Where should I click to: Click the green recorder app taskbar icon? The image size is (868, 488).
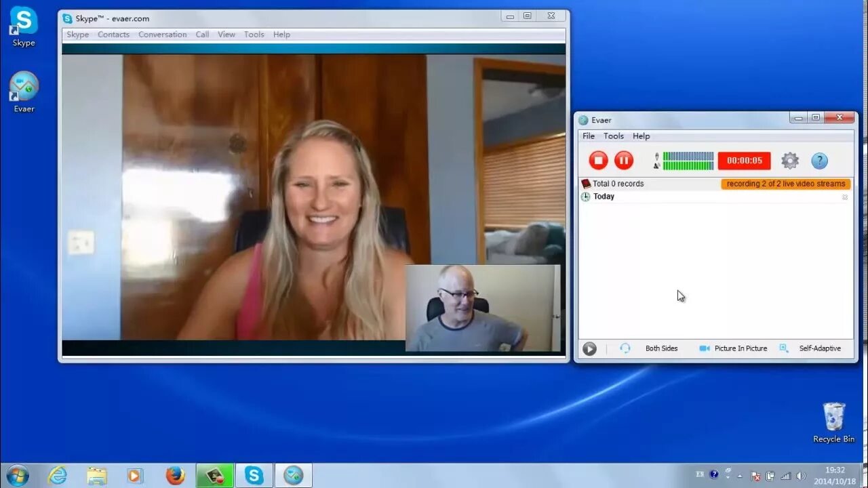pos(214,476)
